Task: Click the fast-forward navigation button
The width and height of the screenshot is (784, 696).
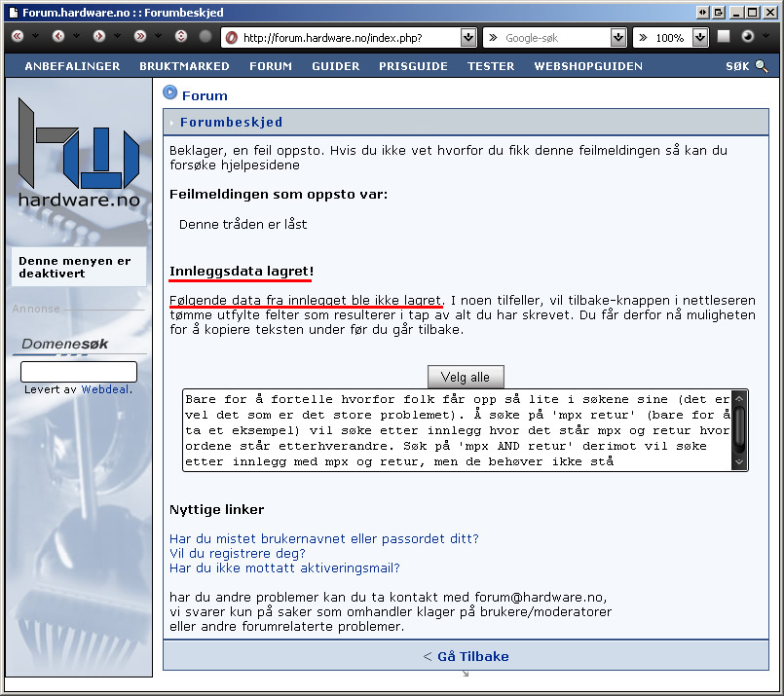Action: (x=140, y=36)
